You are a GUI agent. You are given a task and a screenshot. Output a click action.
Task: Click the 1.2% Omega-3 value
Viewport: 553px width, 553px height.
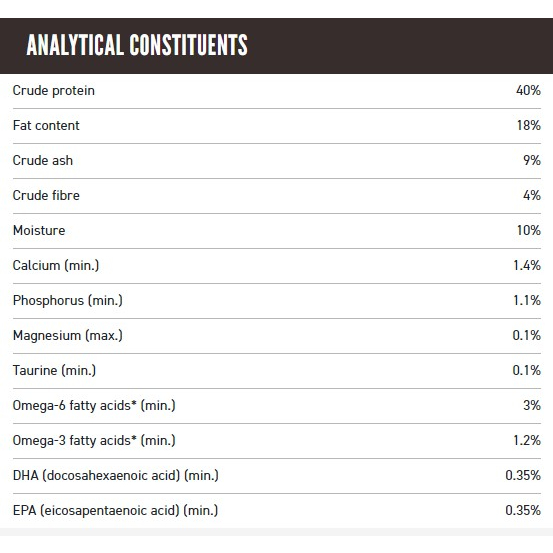coord(527,440)
